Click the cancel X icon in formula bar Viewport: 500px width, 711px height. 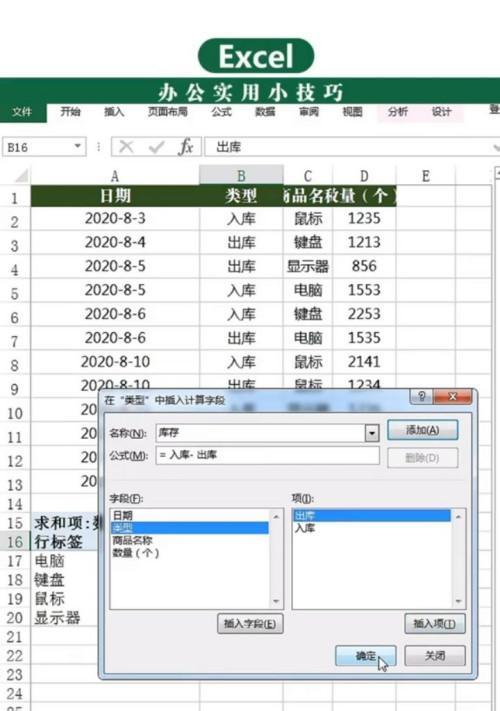(x=126, y=147)
